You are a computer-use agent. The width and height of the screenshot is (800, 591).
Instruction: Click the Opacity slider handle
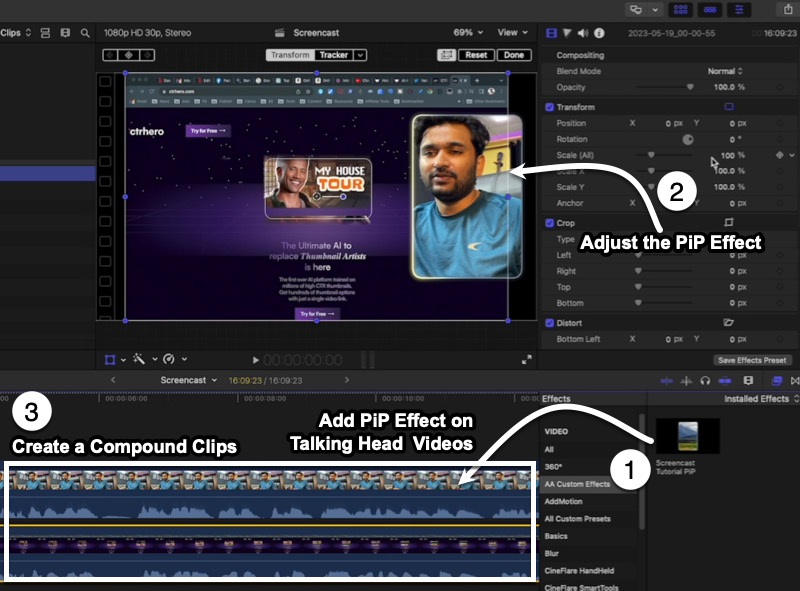click(x=690, y=87)
